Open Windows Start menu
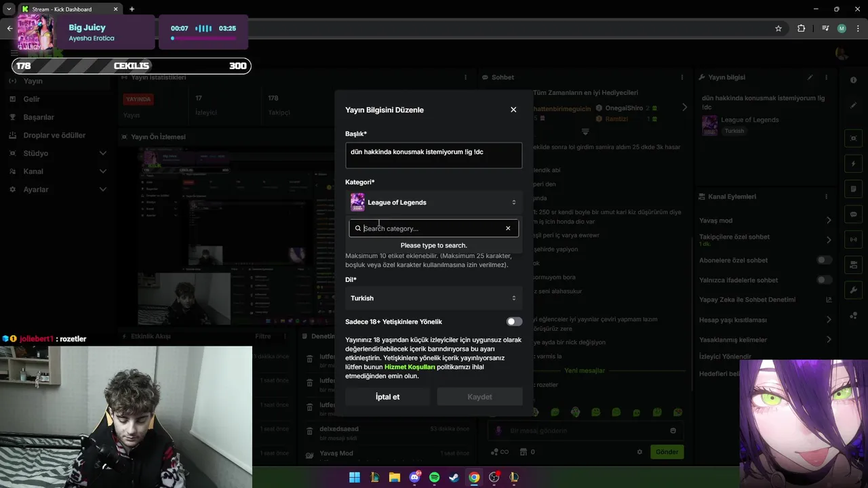868x488 pixels. 355,478
